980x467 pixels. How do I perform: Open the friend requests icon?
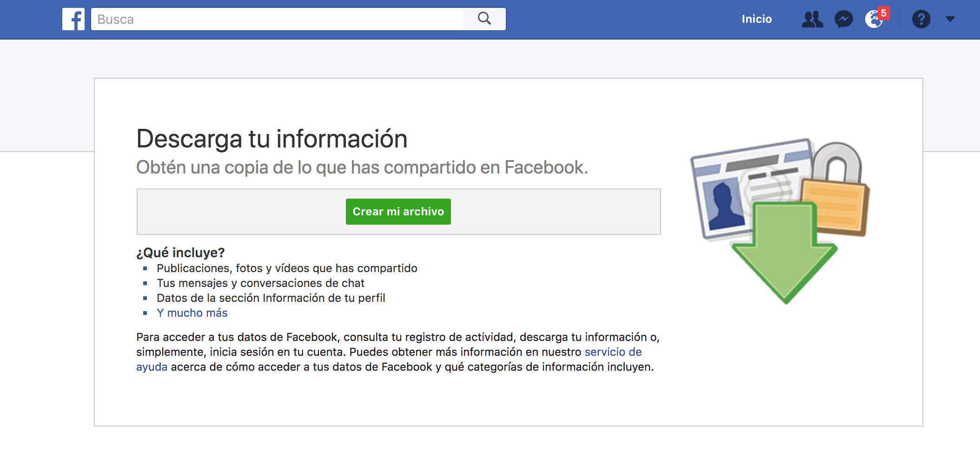[812, 19]
